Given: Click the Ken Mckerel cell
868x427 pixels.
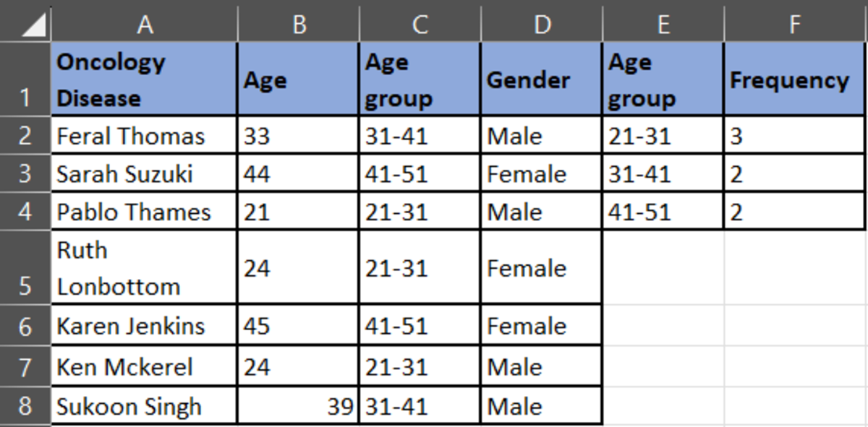Looking at the screenshot, I should (x=145, y=366).
